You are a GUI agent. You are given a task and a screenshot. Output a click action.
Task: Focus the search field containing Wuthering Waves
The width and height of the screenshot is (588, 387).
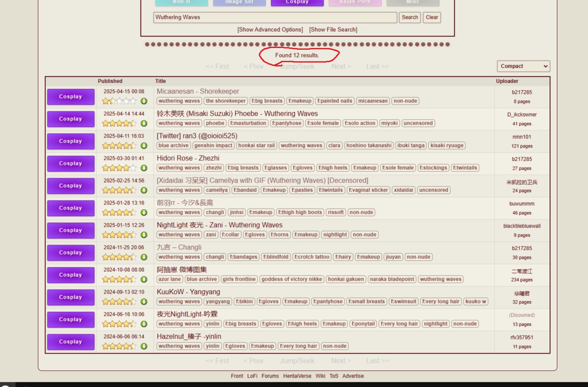(275, 17)
